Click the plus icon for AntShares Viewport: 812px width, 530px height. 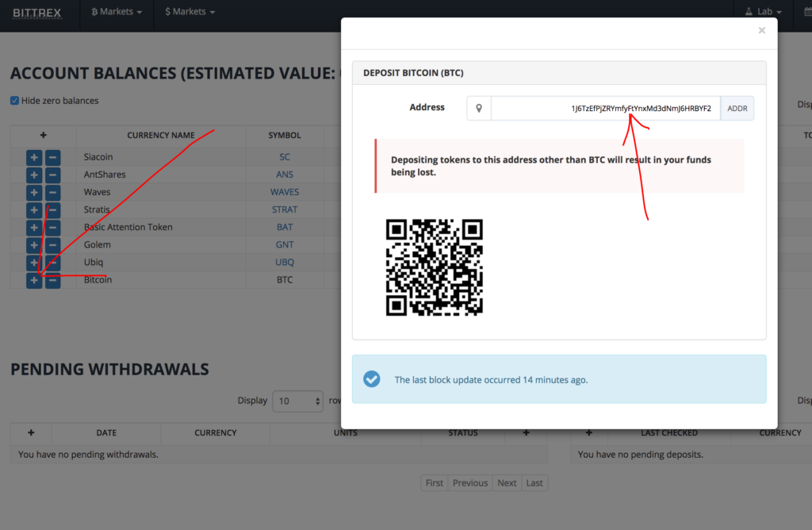[x=34, y=175]
